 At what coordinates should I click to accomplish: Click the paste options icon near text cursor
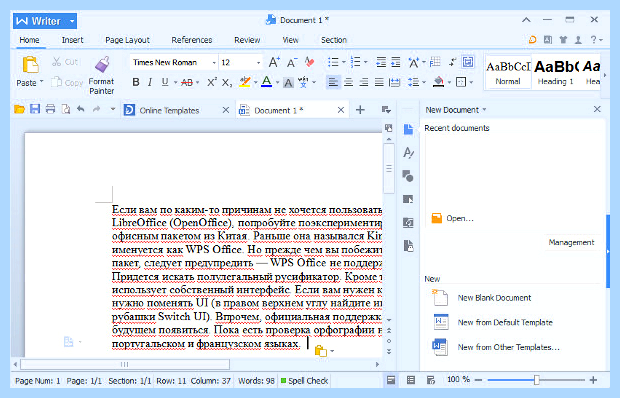pyautogui.click(x=321, y=351)
